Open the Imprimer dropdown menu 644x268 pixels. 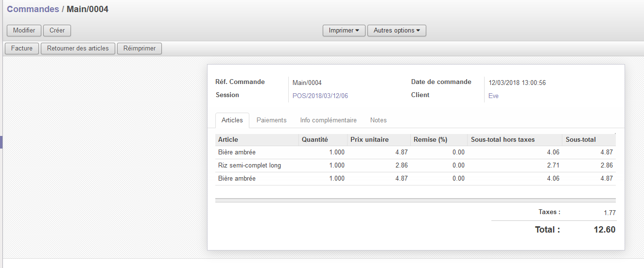pyautogui.click(x=344, y=30)
